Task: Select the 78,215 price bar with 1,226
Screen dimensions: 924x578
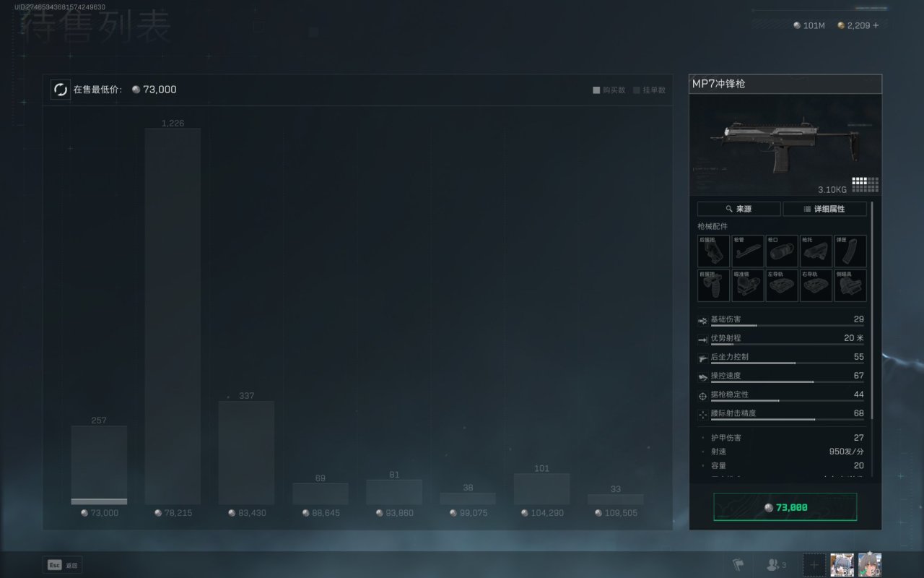Action: (x=173, y=316)
